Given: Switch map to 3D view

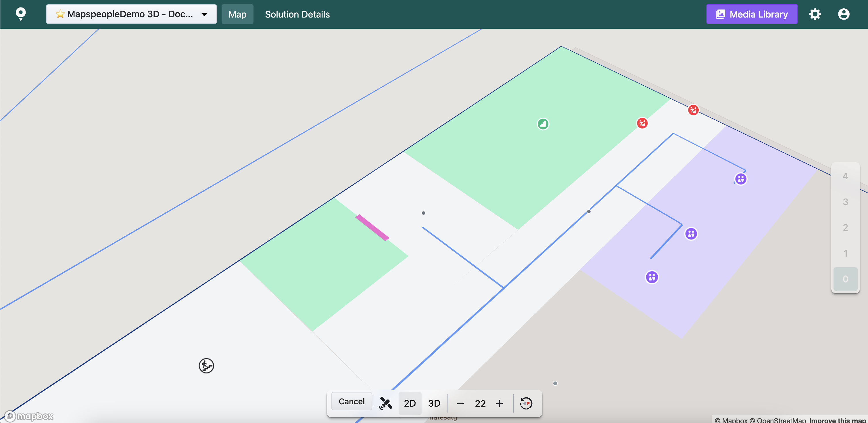Looking at the screenshot, I should (434, 403).
